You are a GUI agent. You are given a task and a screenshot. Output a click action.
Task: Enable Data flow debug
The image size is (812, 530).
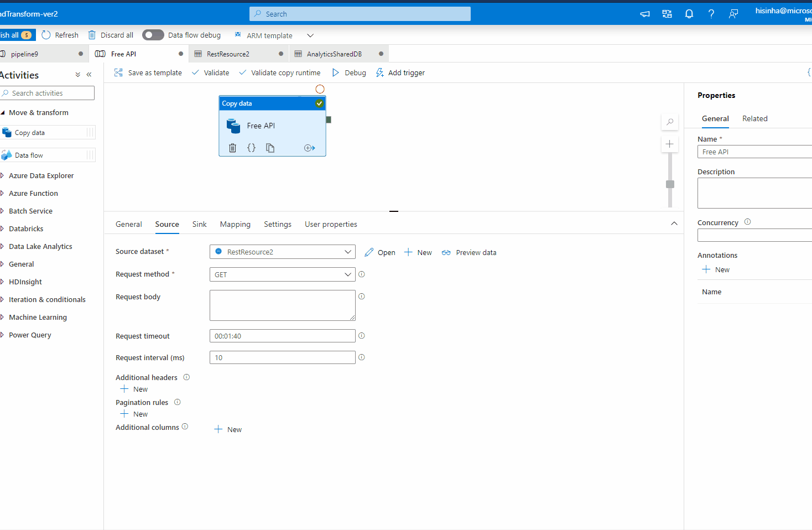click(153, 34)
